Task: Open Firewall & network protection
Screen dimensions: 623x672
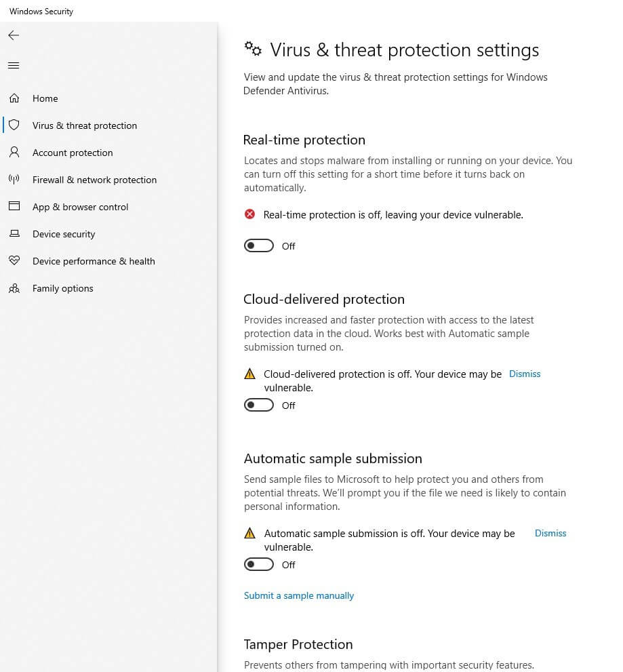Action: pos(94,180)
